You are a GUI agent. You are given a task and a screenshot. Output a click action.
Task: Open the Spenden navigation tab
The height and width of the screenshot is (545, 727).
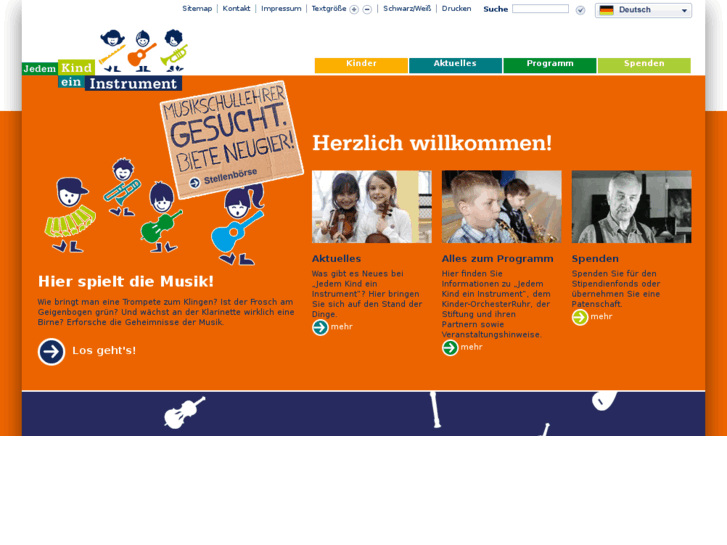(644, 65)
